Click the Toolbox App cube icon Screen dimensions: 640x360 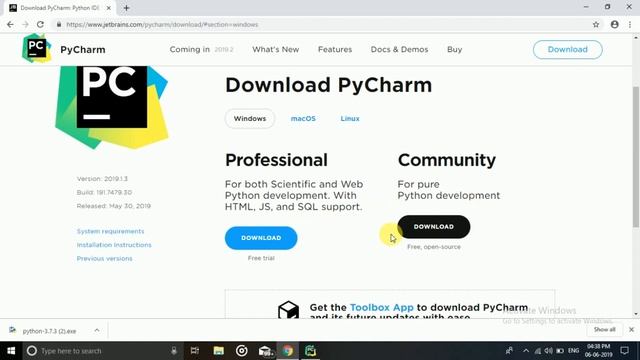(289, 310)
